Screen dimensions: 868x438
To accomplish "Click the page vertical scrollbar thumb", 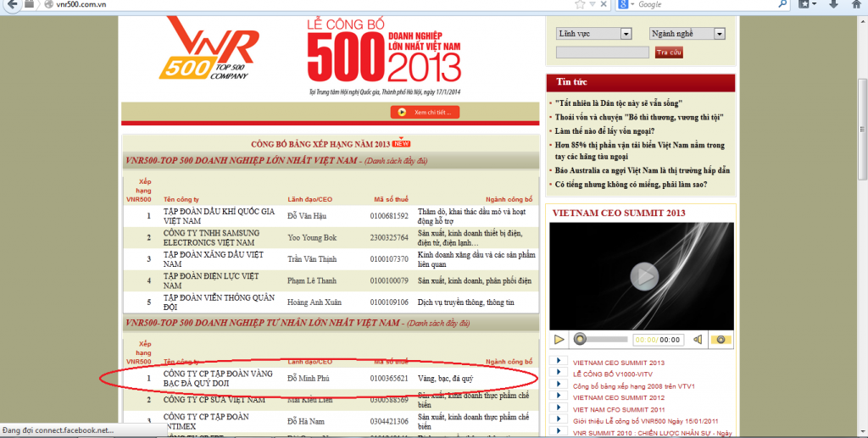I will click(x=862, y=130).
